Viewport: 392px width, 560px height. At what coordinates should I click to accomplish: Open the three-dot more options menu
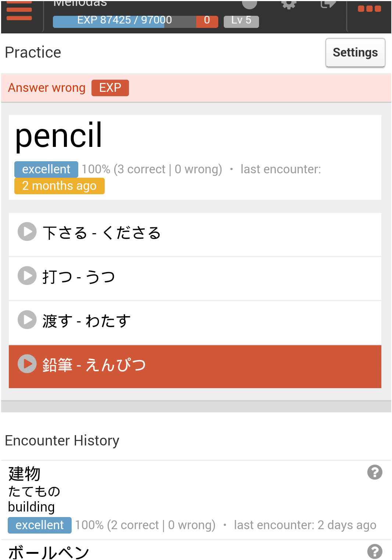point(369,9)
